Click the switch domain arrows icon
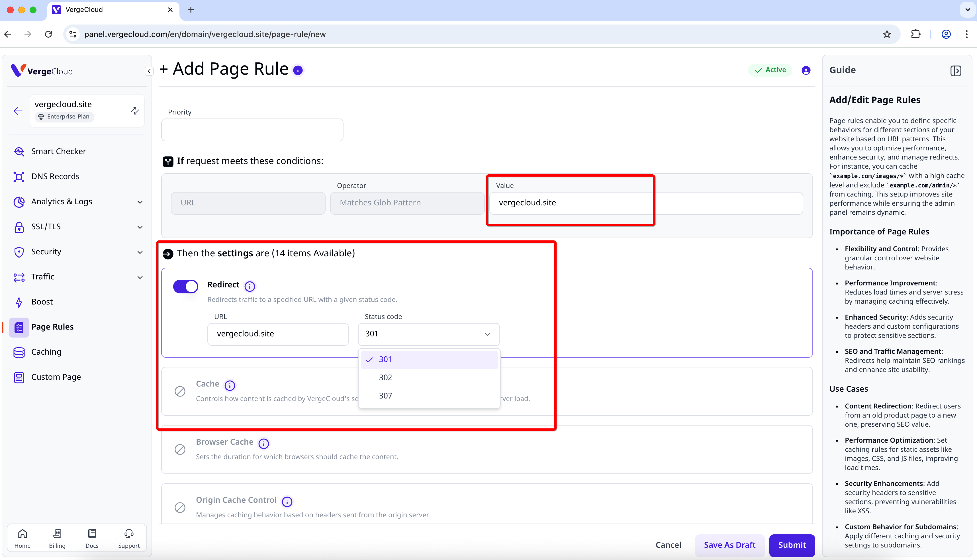The image size is (977, 560). pos(135,111)
